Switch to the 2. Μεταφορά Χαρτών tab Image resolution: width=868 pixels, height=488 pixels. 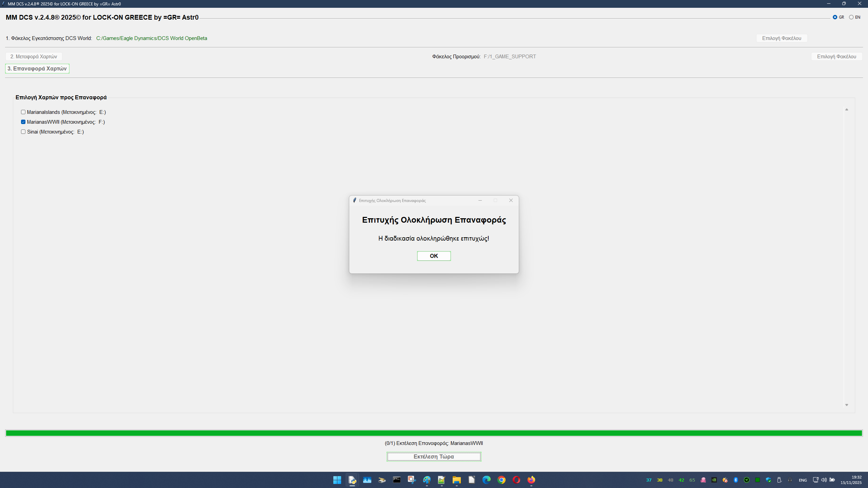34,57
